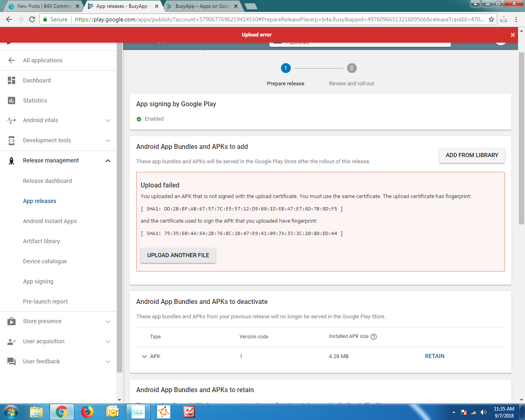Screen dimensions: 525x420
Task: Click the User feedback chat icon
Action: [x=11, y=362]
